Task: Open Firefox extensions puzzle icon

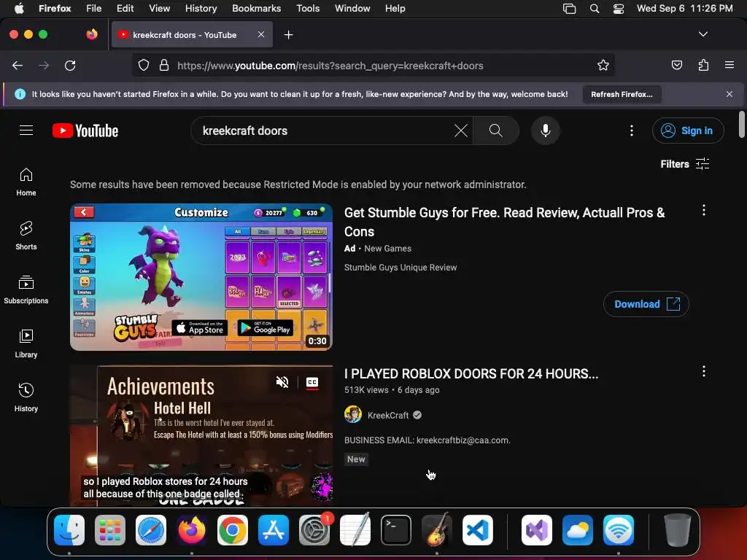Action: tap(703, 65)
